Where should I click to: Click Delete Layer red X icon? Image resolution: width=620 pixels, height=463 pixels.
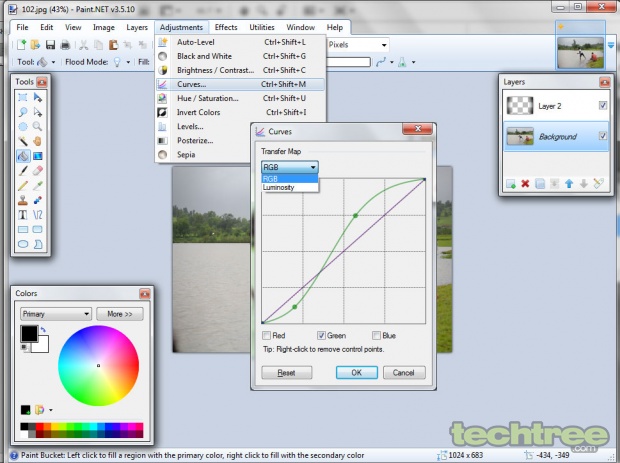click(x=525, y=184)
